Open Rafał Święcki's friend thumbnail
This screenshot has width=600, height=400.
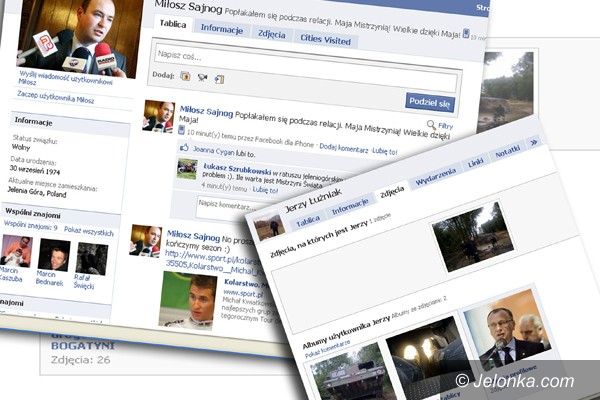(x=91, y=258)
